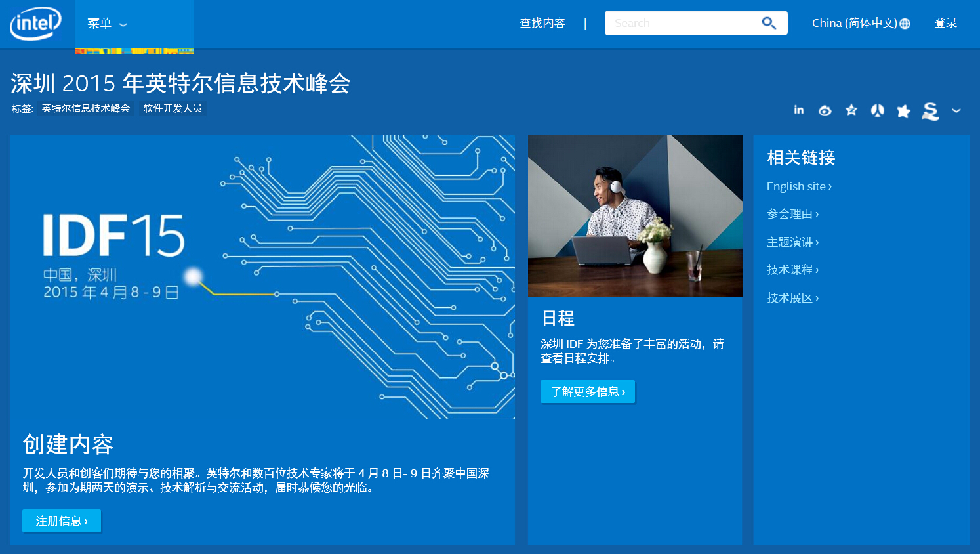Click the 创建内容 heading
The height and width of the screenshot is (554, 980).
point(68,444)
